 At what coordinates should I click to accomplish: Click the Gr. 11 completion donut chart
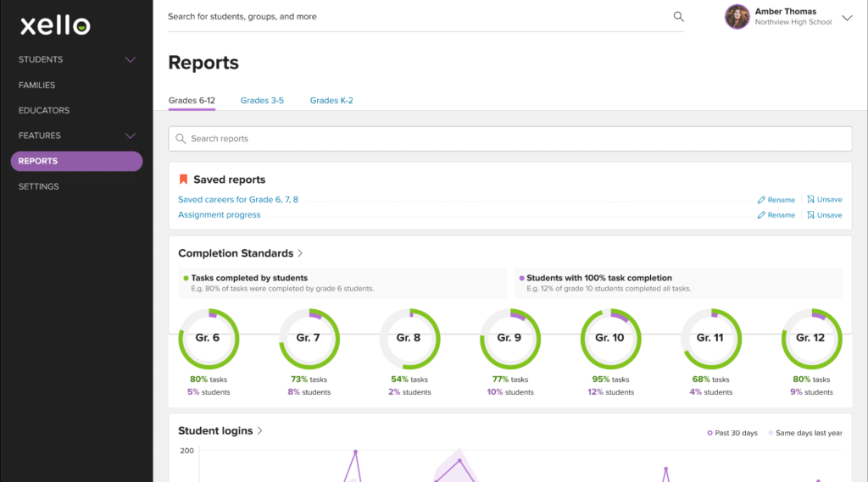click(711, 339)
